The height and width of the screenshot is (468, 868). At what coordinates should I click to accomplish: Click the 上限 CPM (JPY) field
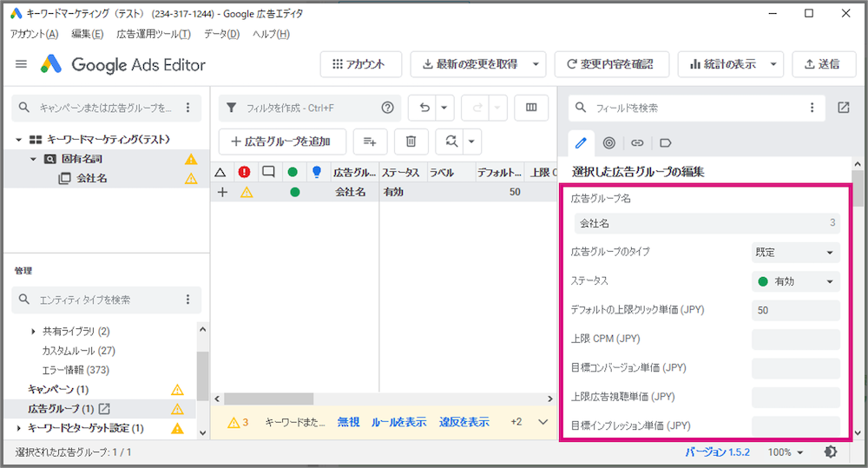795,339
